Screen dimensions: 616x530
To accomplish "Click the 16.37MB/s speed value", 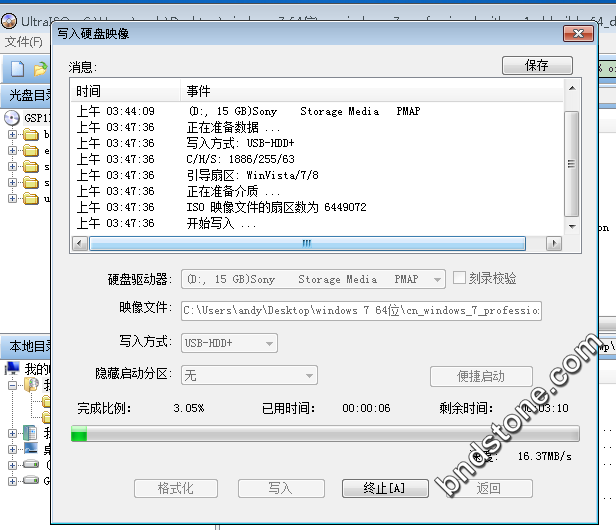I will click(544, 456).
